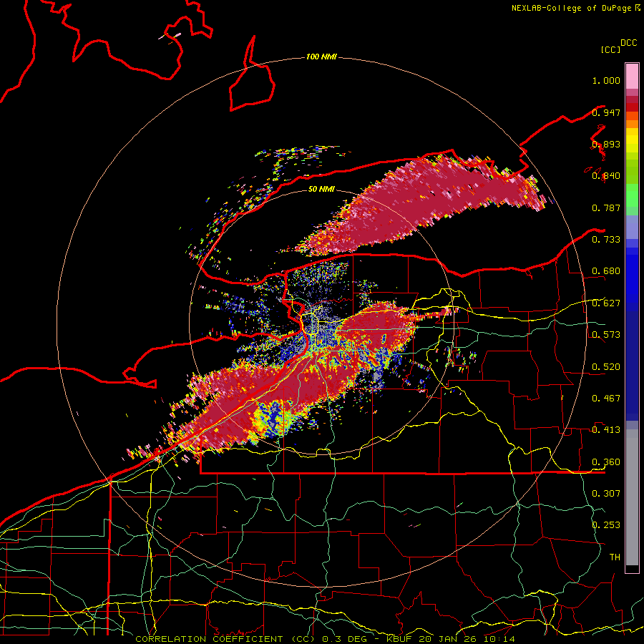This screenshot has width=644, height=644.
Task: Click the 10:14 timestamp
Action: click(x=499, y=639)
